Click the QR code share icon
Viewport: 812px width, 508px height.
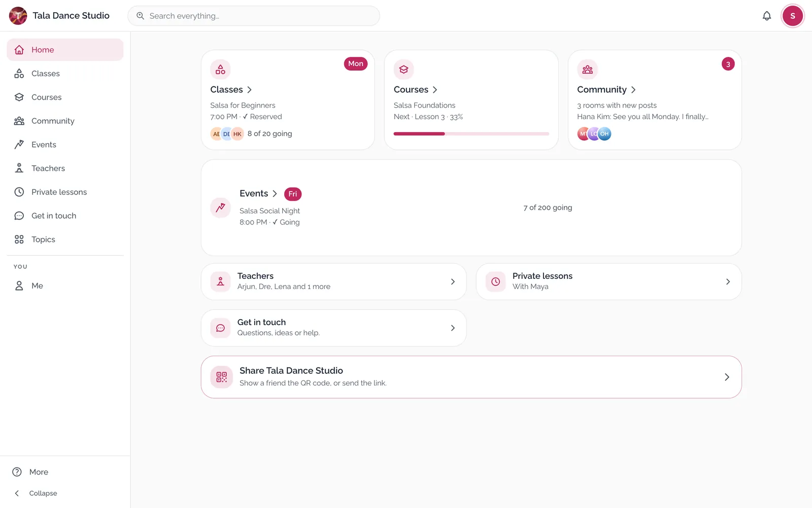click(x=222, y=377)
